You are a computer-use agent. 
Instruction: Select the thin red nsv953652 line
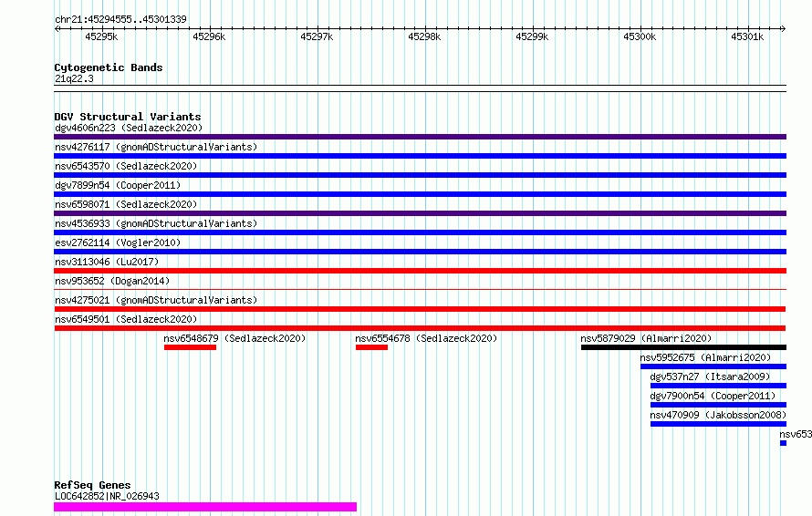420,289
